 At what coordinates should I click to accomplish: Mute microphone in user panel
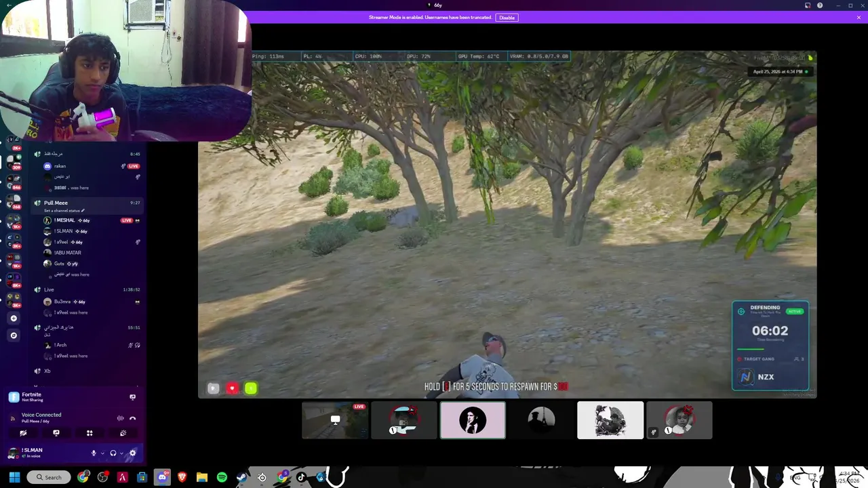click(x=94, y=453)
